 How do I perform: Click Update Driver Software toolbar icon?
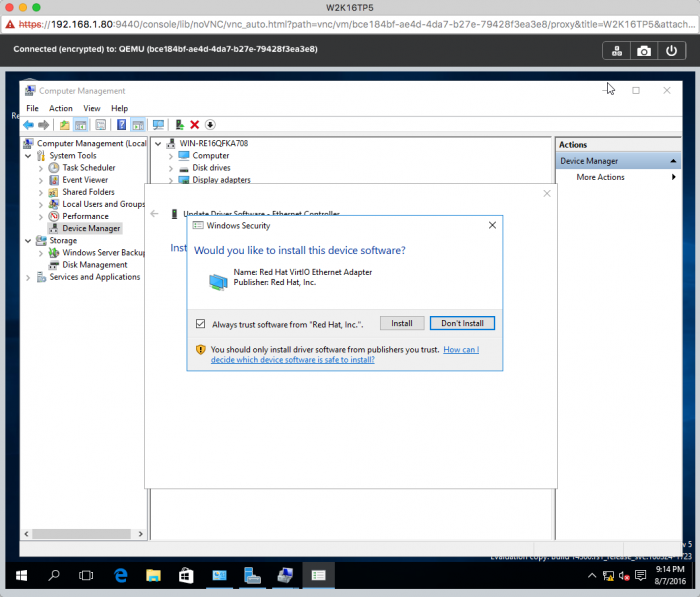tap(179, 125)
